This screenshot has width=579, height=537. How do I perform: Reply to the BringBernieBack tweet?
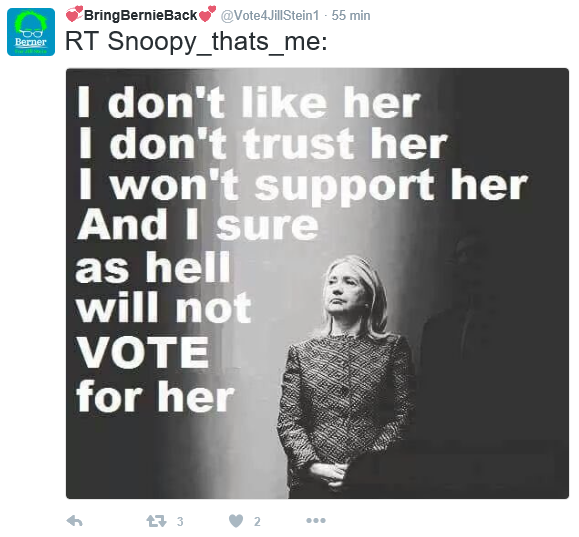pos(75,521)
